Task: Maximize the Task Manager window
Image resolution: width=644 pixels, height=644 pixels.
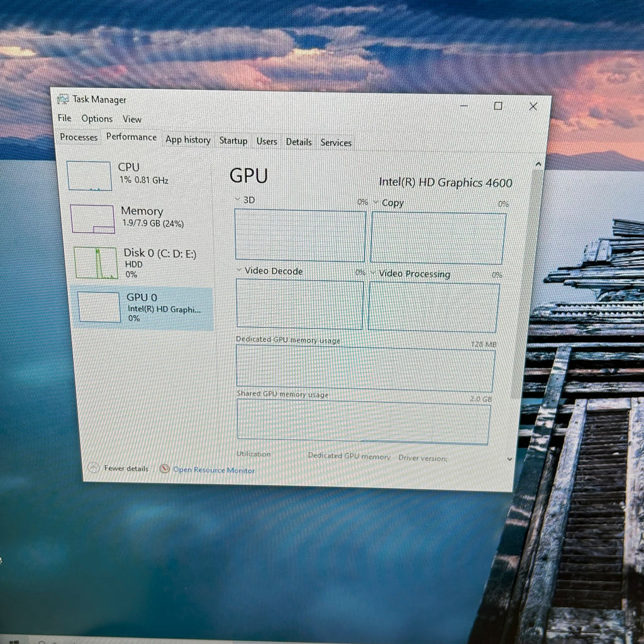Action: pyautogui.click(x=498, y=106)
